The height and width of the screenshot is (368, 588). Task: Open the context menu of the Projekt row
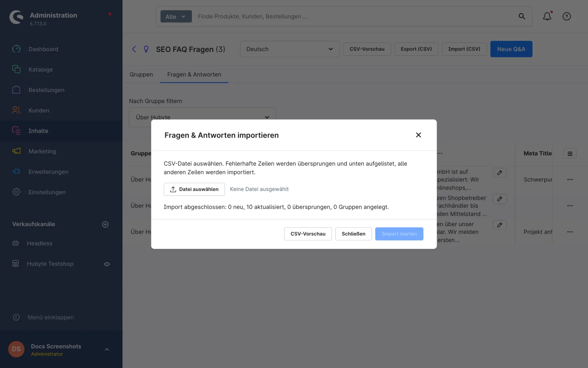point(570,232)
